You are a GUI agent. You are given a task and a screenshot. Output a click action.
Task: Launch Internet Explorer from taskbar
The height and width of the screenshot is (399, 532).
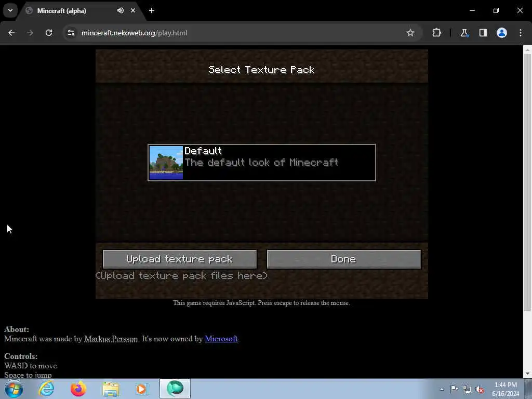pos(46,389)
